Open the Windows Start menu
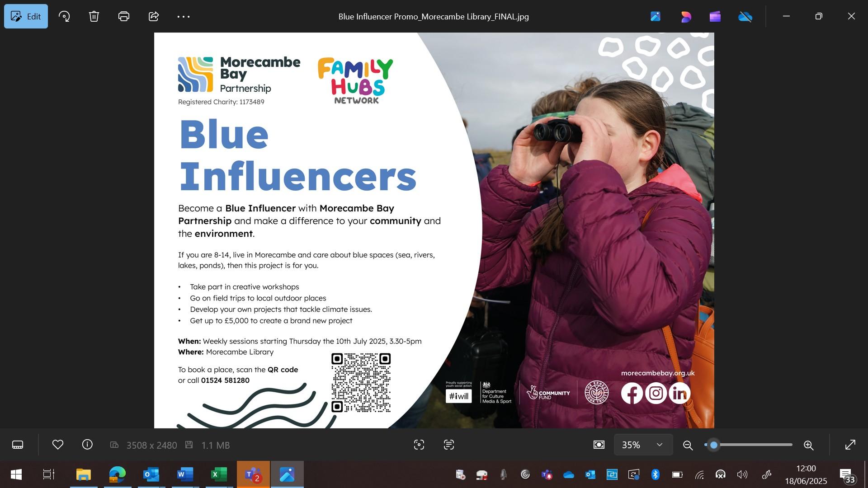Image resolution: width=868 pixels, height=488 pixels. [x=16, y=474]
